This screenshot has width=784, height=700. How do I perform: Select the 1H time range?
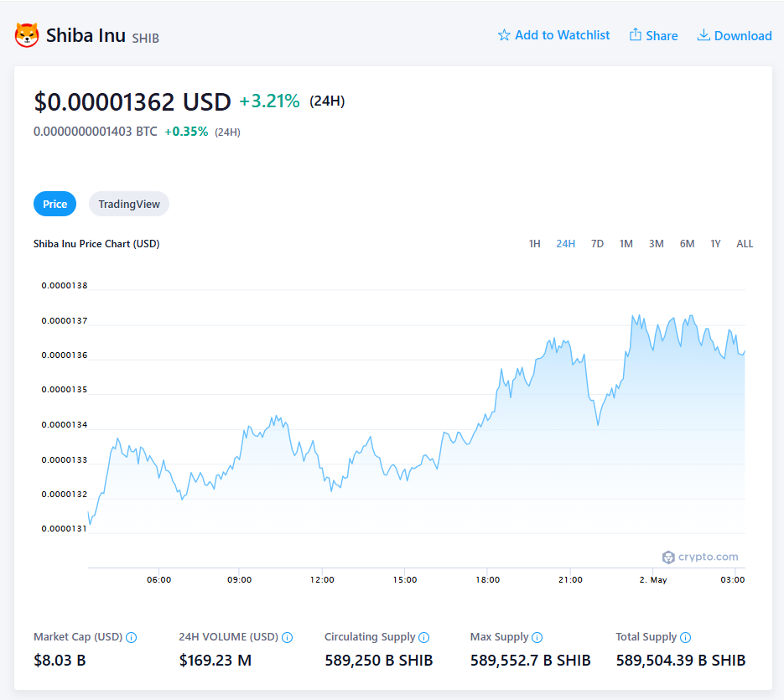coord(534,244)
